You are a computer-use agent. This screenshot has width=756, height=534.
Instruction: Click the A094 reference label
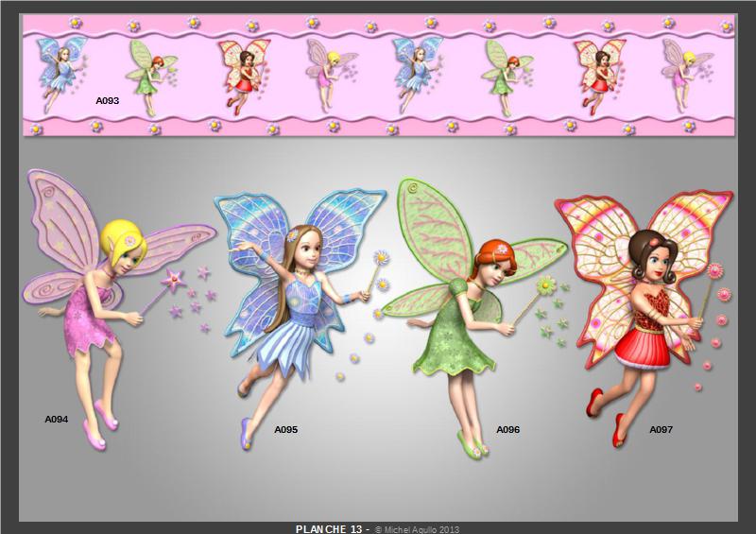pyautogui.click(x=56, y=418)
